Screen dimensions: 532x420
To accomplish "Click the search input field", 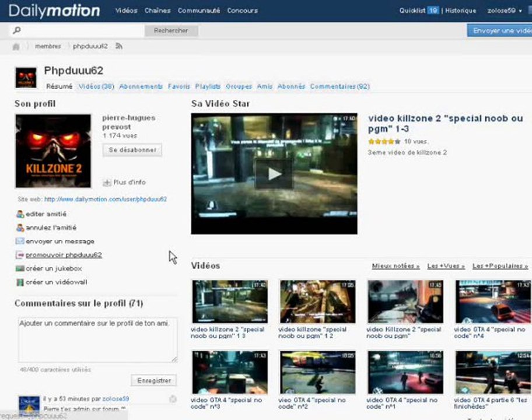I will tap(76, 30).
